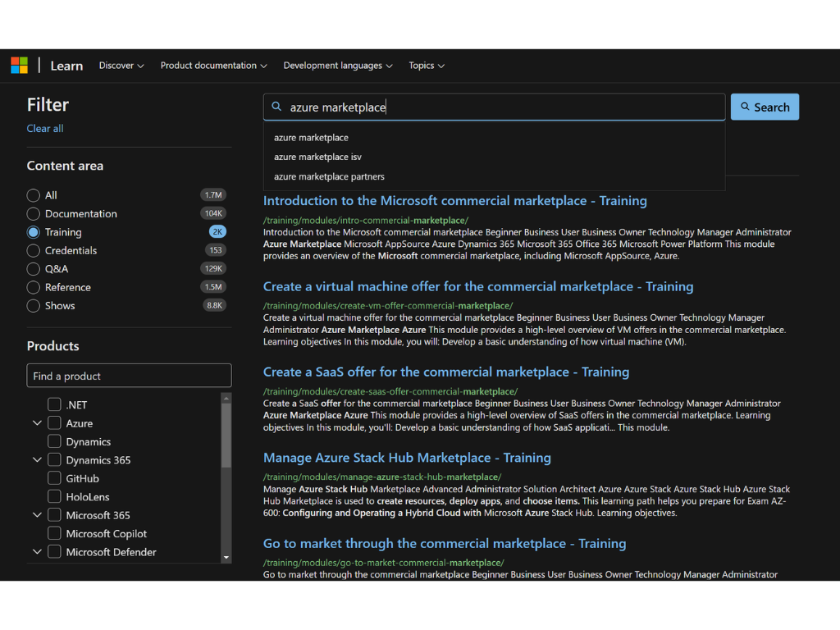Select the All content area radio
840x630 pixels.
click(33, 195)
